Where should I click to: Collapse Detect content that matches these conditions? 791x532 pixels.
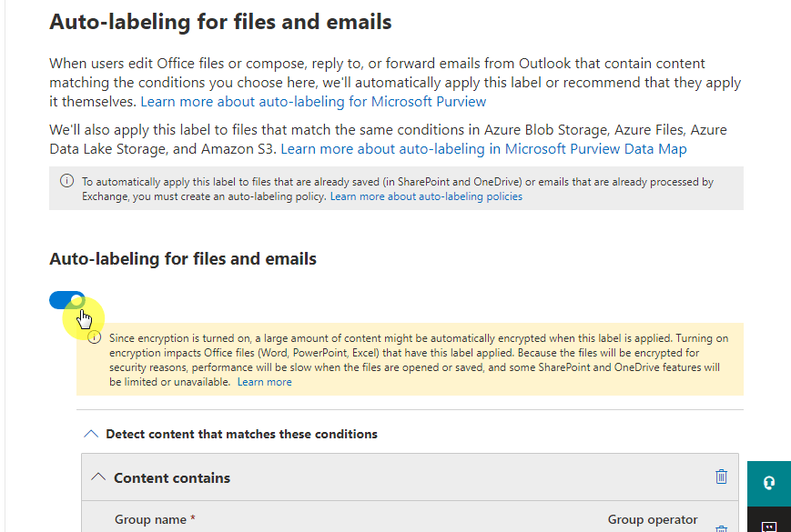click(91, 434)
